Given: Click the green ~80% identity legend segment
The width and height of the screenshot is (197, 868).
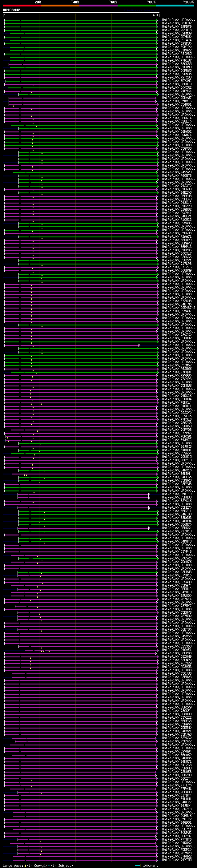Looking at the screenshot, I should (137, 6).
